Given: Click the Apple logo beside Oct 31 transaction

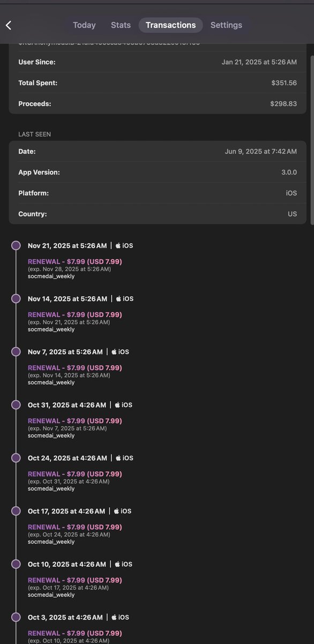Looking at the screenshot, I should (x=117, y=405).
